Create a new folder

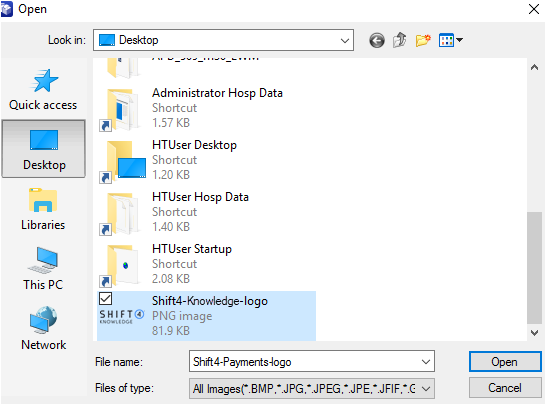(x=423, y=40)
